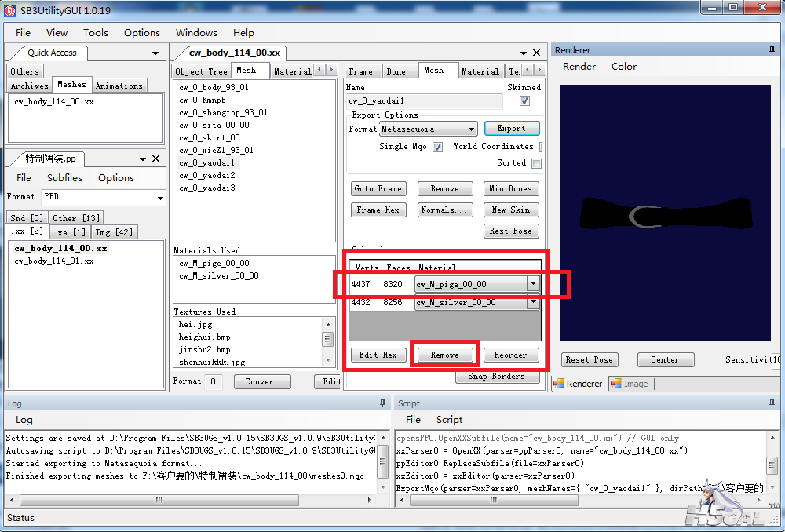Click the Edit Hex button

[378, 355]
